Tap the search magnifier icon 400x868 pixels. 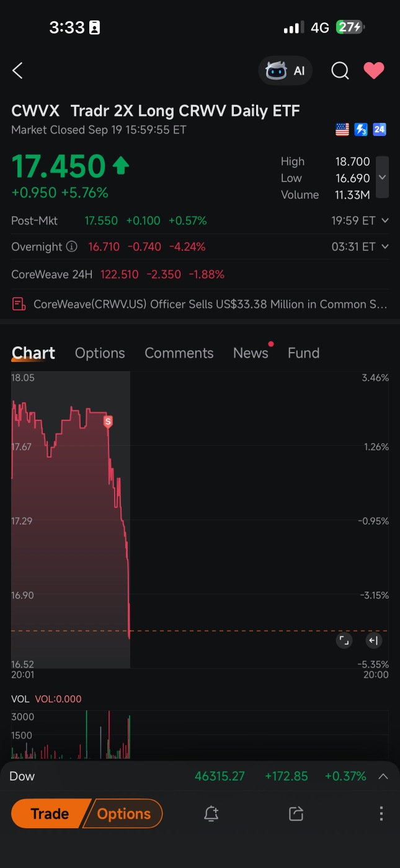[340, 71]
